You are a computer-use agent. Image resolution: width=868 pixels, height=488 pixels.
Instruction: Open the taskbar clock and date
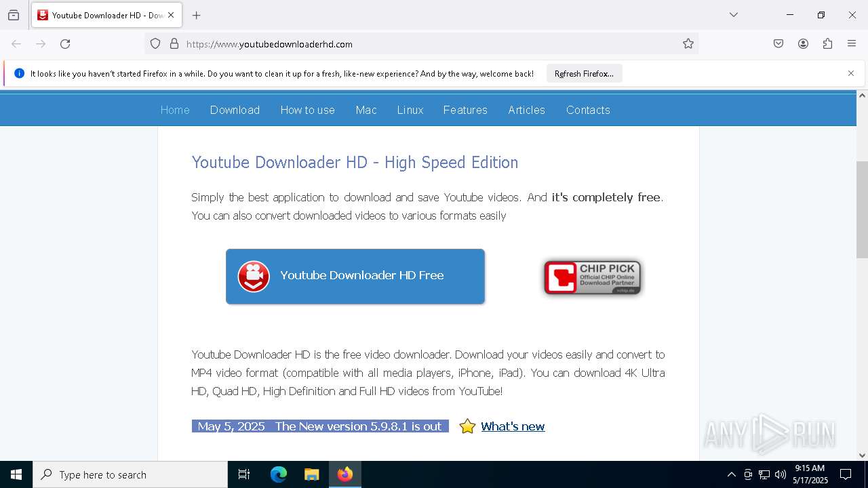810,474
